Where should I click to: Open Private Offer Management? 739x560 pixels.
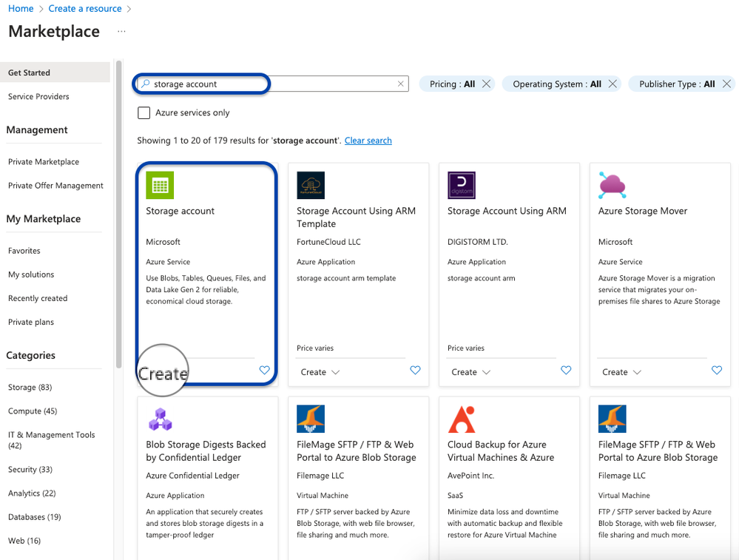(55, 185)
